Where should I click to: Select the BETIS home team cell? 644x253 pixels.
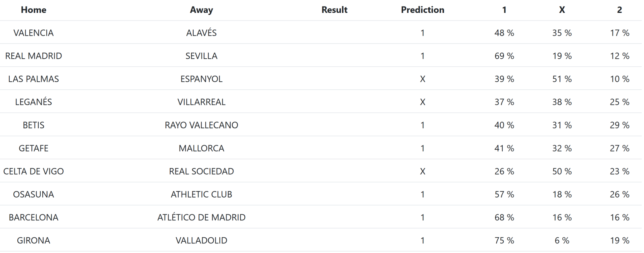(x=33, y=125)
